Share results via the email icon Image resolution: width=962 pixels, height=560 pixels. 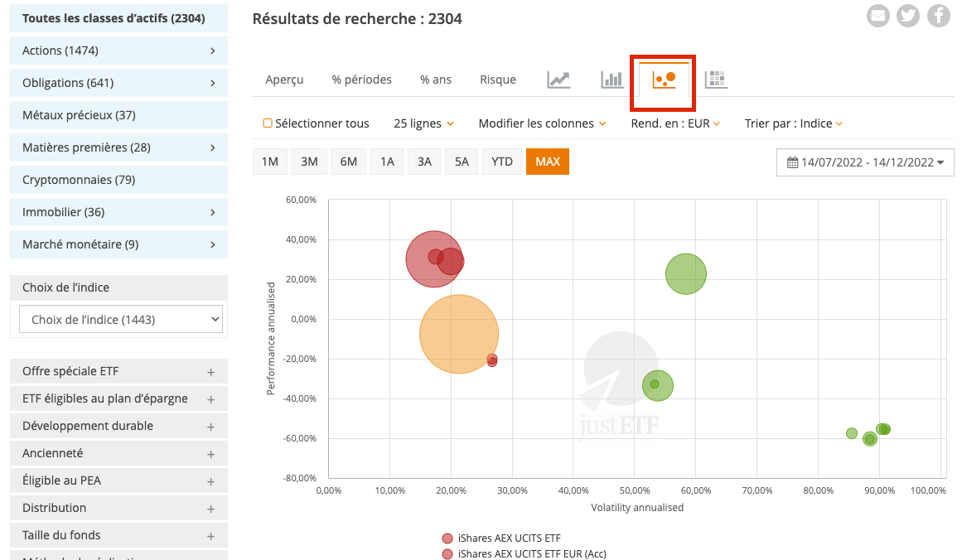877,15
